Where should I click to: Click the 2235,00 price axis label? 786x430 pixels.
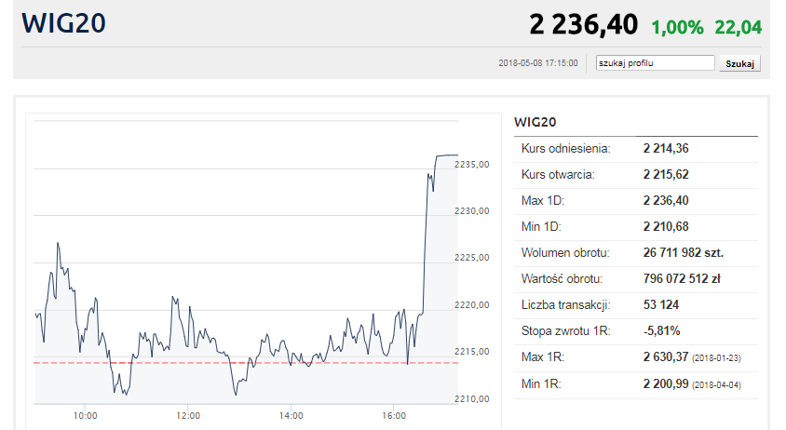[x=471, y=165]
